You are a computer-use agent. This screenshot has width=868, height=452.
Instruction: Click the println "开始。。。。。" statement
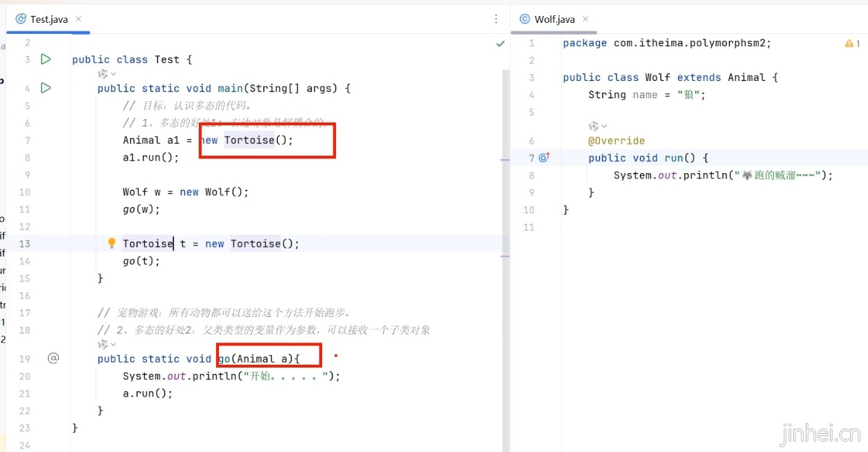[x=232, y=377]
